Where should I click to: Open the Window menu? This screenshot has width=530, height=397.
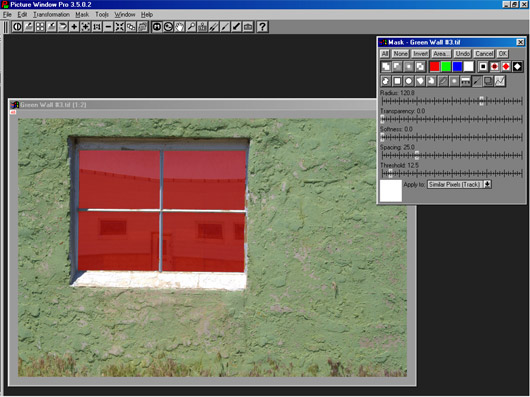pos(125,15)
